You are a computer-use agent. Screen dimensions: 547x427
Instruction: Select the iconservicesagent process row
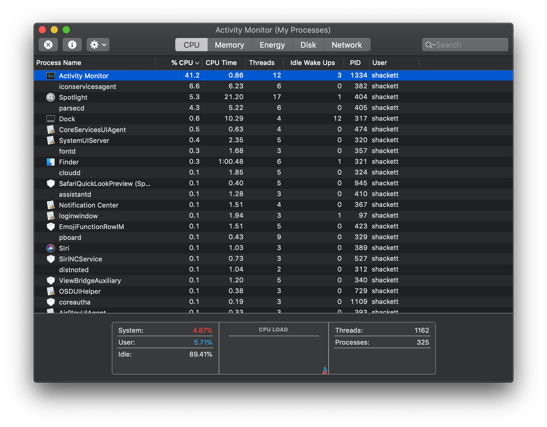[x=273, y=87]
